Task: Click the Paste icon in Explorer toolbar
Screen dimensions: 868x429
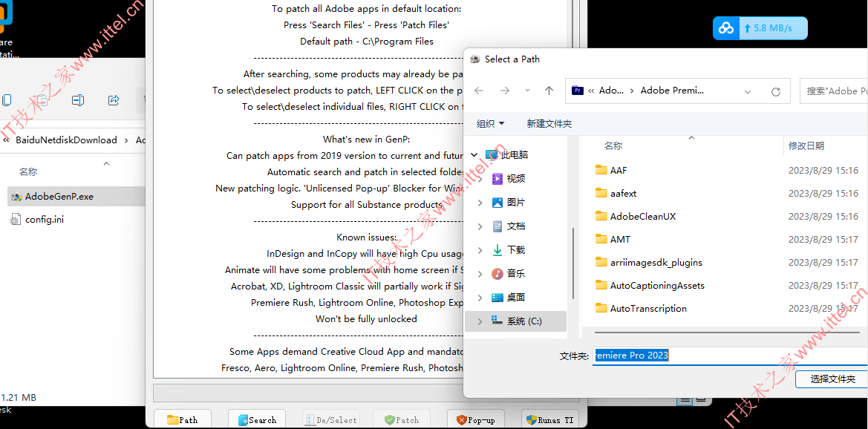Action: pos(42,99)
